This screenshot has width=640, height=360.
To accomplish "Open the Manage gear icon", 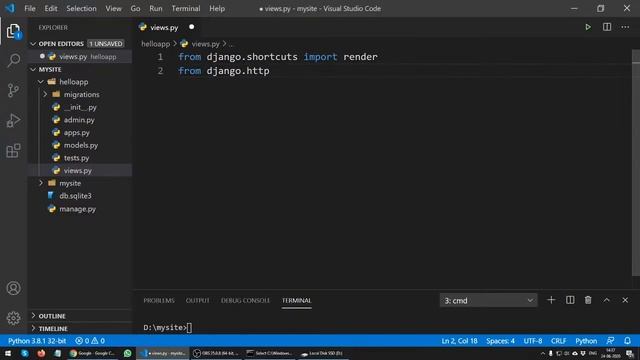I will coord(13,318).
